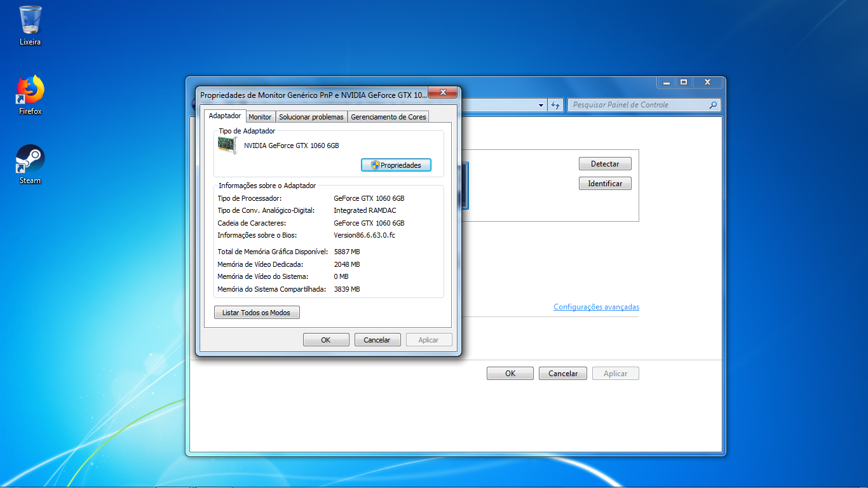The height and width of the screenshot is (488, 868).
Task: Click OK in the Control Panel window
Action: pyautogui.click(x=510, y=374)
